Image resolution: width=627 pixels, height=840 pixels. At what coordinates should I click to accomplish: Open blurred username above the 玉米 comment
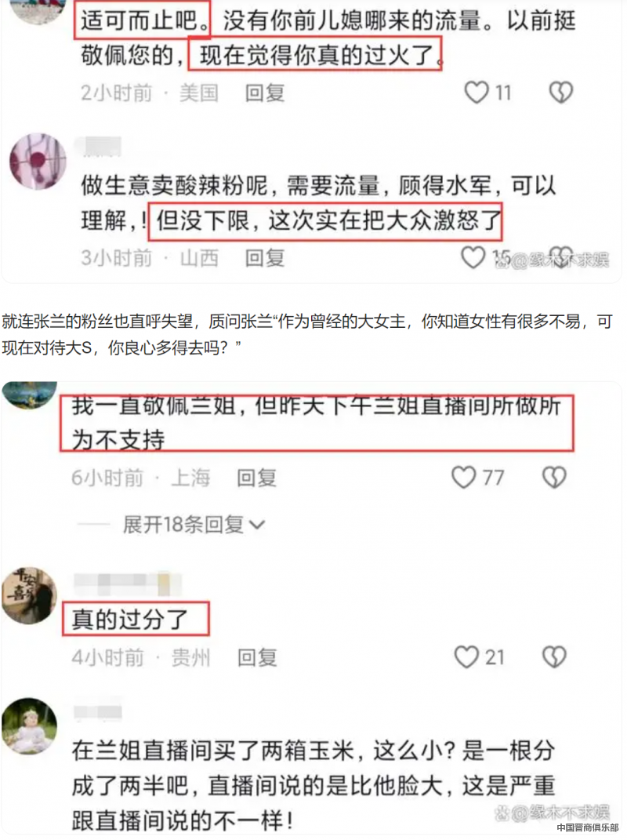[x=97, y=711]
